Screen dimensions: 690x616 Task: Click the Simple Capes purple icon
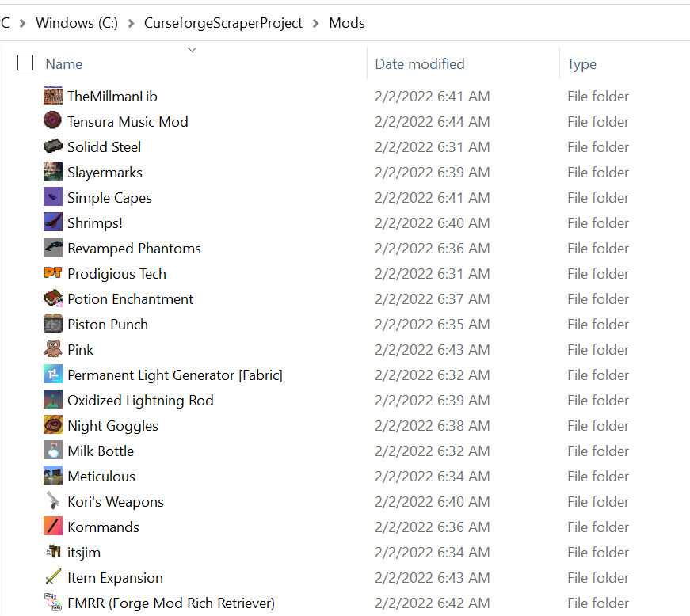53,197
